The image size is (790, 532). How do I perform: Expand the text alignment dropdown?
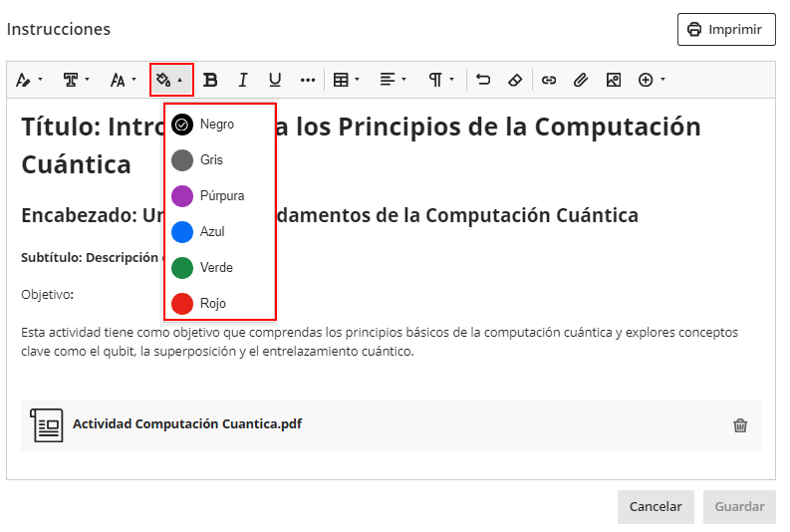pos(393,80)
